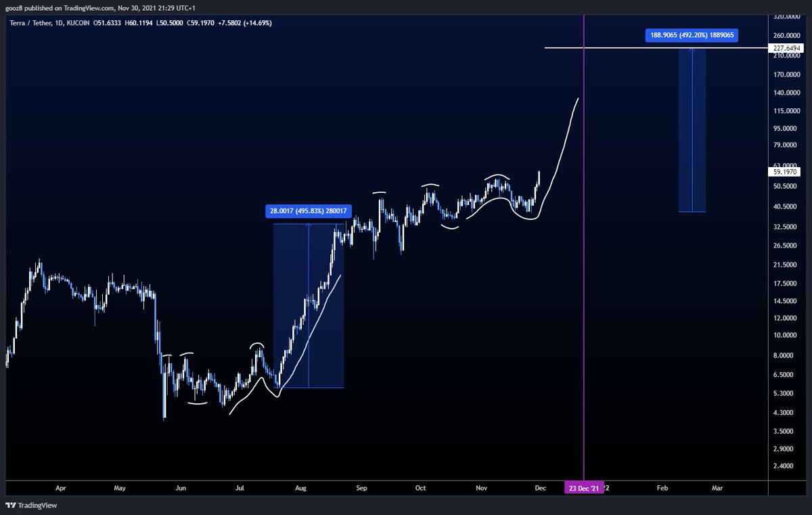The image size is (812, 515).
Task: Click the Apr label on time axis
Action: pos(61,487)
